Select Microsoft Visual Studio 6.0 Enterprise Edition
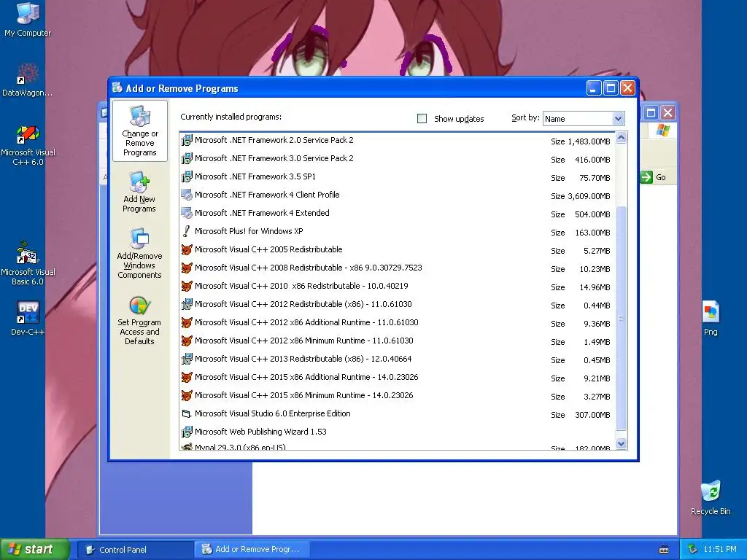The width and height of the screenshot is (747, 560). point(398,414)
